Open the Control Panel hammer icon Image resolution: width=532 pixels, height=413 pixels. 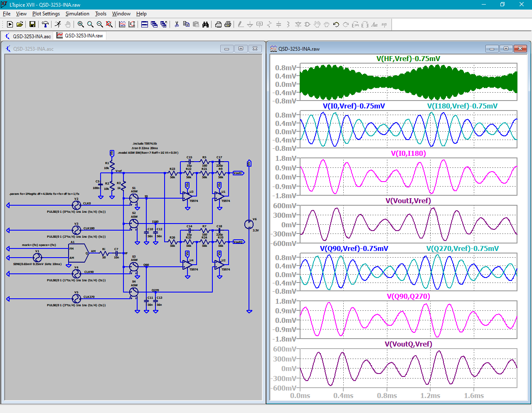45,25
